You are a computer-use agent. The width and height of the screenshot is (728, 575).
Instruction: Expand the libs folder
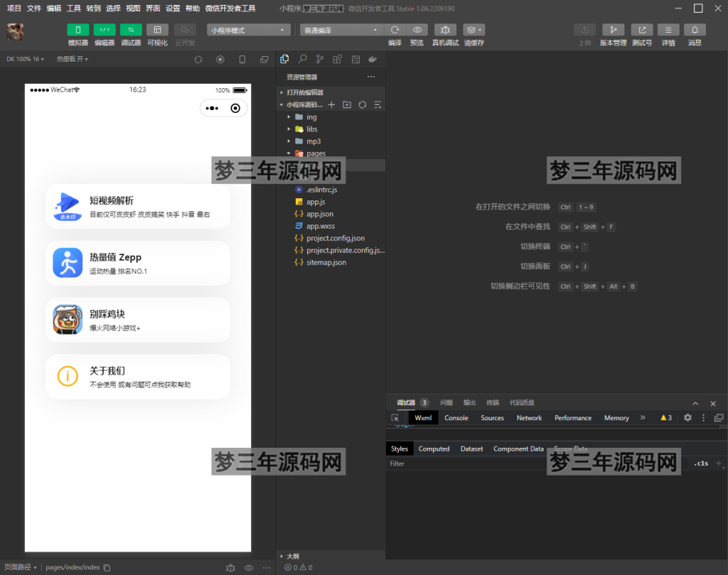pos(331,129)
